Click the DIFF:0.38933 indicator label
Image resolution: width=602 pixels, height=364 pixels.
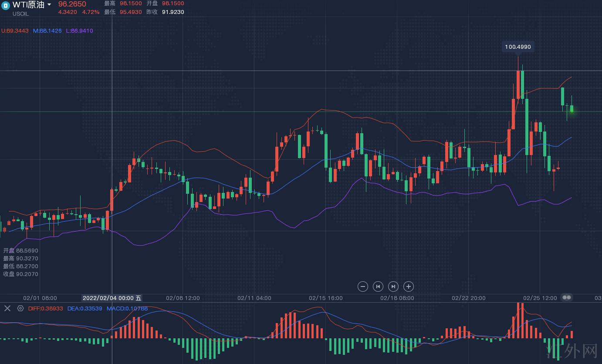(x=45, y=308)
